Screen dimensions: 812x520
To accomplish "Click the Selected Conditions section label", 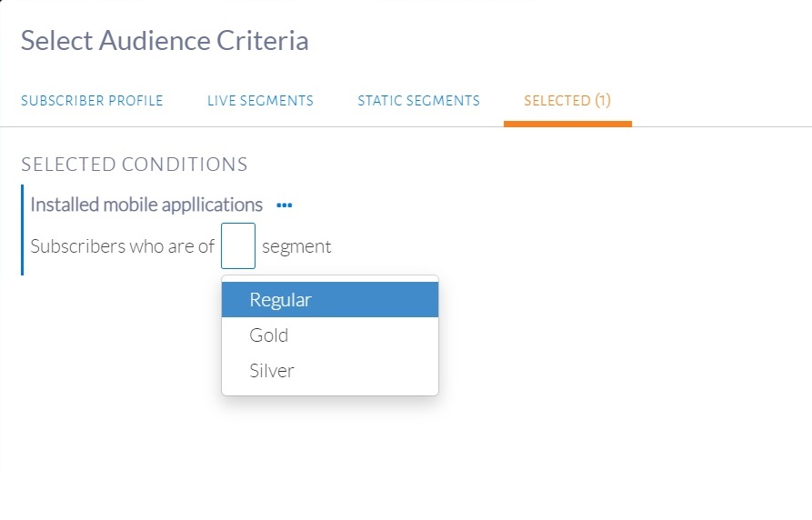I will pyautogui.click(x=135, y=165).
